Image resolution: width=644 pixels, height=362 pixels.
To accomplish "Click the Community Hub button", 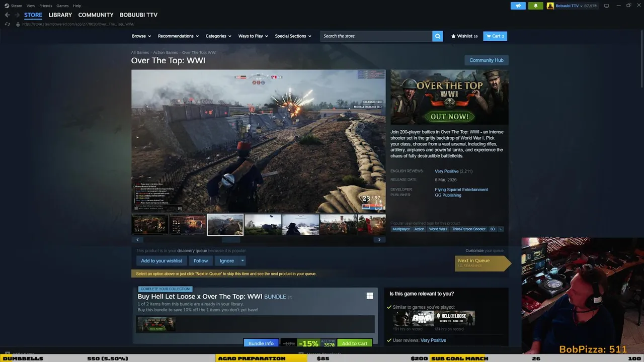I will click(x=487, y=60).
